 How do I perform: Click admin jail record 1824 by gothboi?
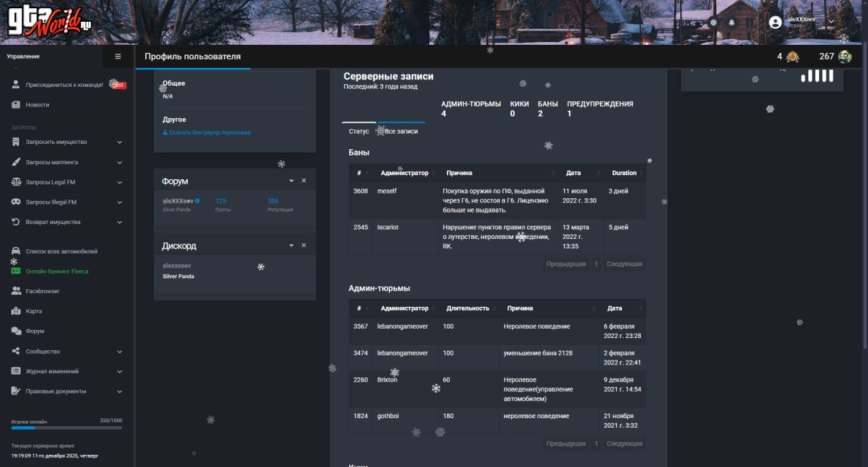497,421
